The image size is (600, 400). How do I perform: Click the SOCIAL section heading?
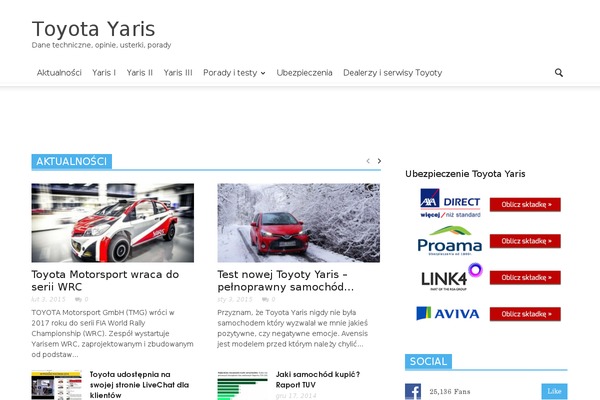428,361
